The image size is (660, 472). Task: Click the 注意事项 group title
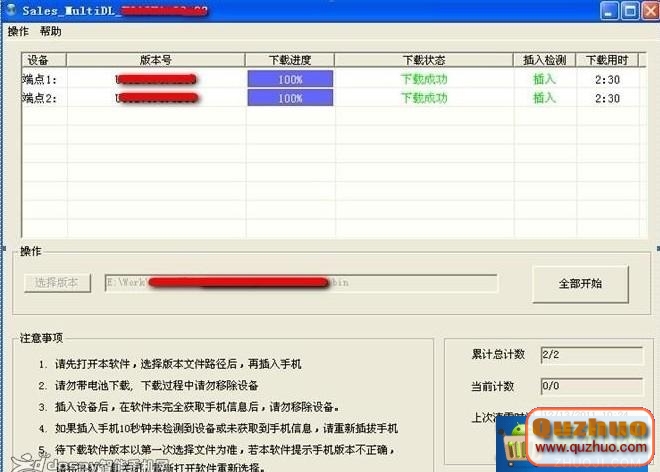pyautogui.click(x=41, y=338)
